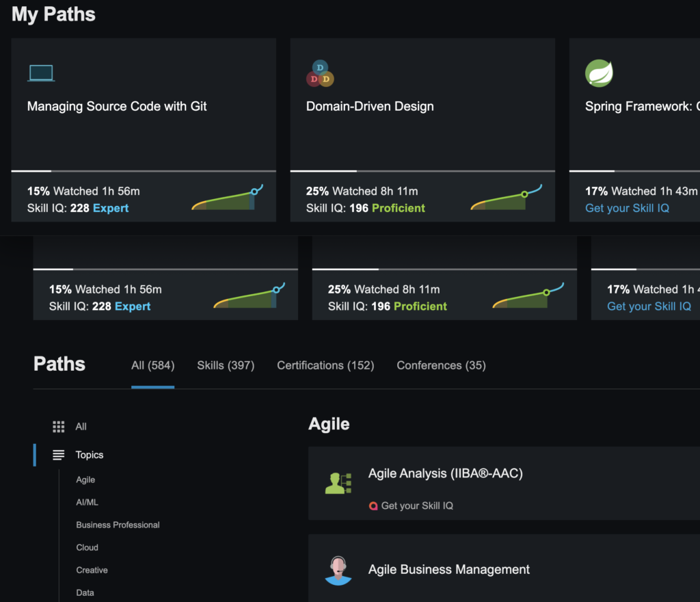Click progress bar under Managing Source Code with Git title
The width and height of the screenshot is (700, 602).
point(144,171)
